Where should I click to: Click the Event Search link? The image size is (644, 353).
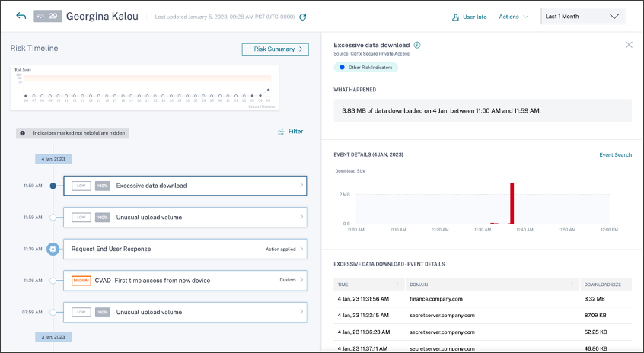coord(615,155)
